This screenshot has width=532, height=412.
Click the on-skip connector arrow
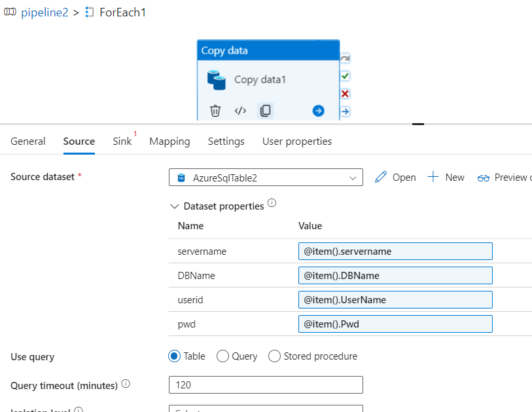tap(345, 58)
